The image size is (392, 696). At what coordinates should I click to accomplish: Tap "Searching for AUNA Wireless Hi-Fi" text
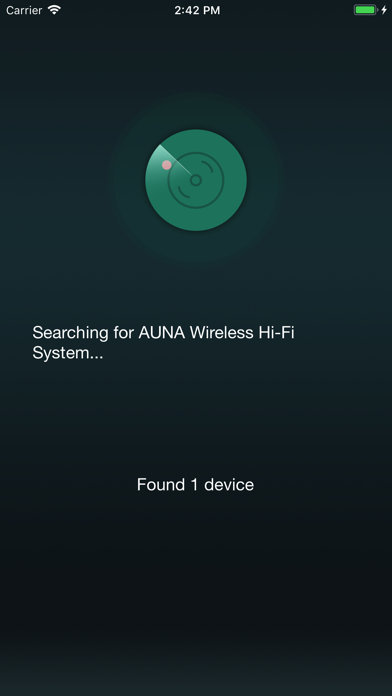coord(164,332)
